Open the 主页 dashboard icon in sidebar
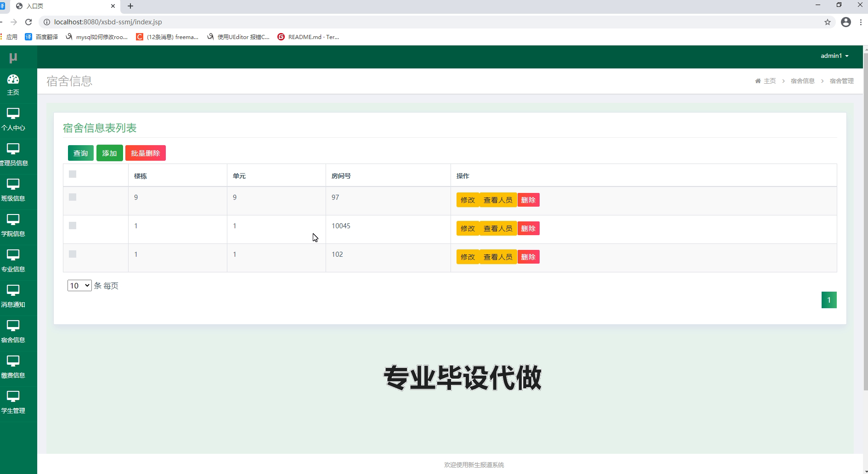The height and width of the screenshot is (474, 868). tap(13, 80)
